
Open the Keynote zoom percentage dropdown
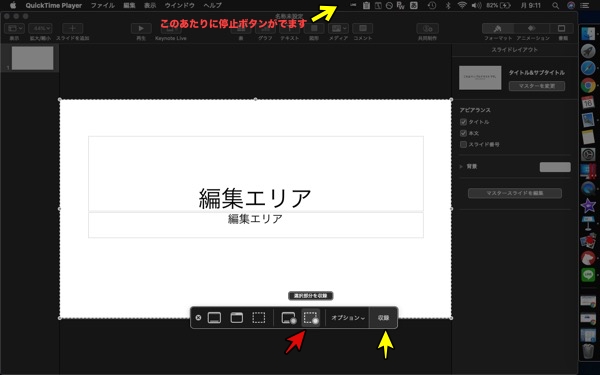click(x=40, y=28)
